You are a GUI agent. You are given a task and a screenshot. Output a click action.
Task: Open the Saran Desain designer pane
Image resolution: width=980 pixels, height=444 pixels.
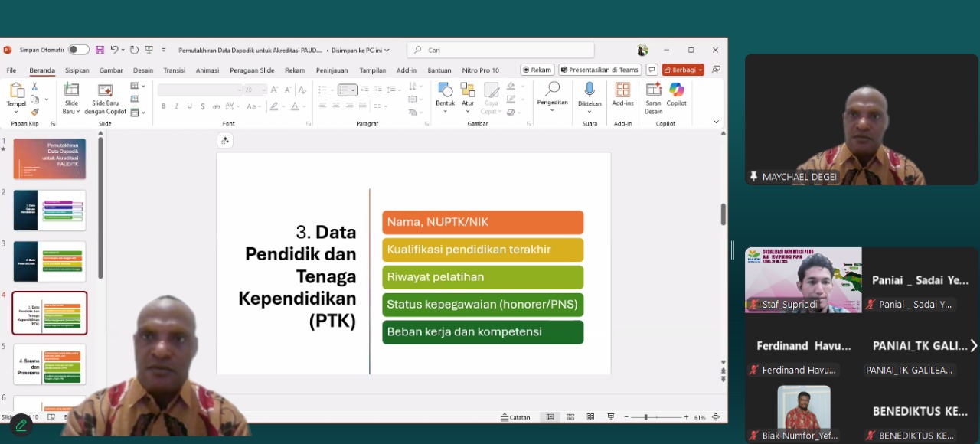pyautogui.click(x=653, y=95)
